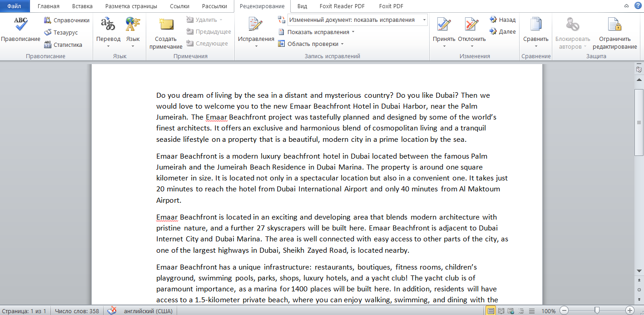644x315 pixels.
Task: Open the Файл tab
Action: tap(14, 6)
